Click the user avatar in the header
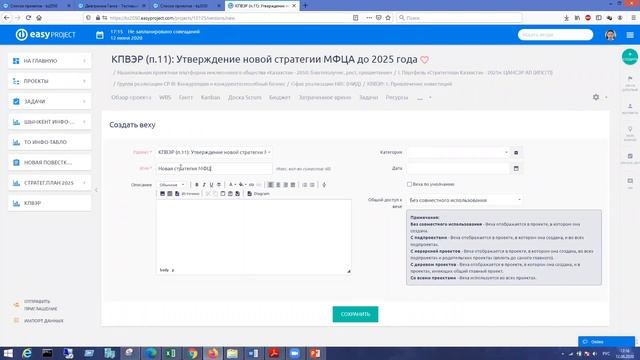Screen dimensions: 640x360 (610, 35)
